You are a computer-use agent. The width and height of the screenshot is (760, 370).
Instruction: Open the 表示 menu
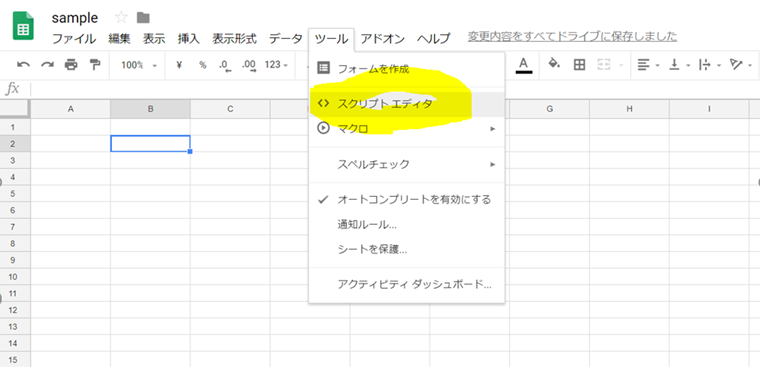pos(154,39)
